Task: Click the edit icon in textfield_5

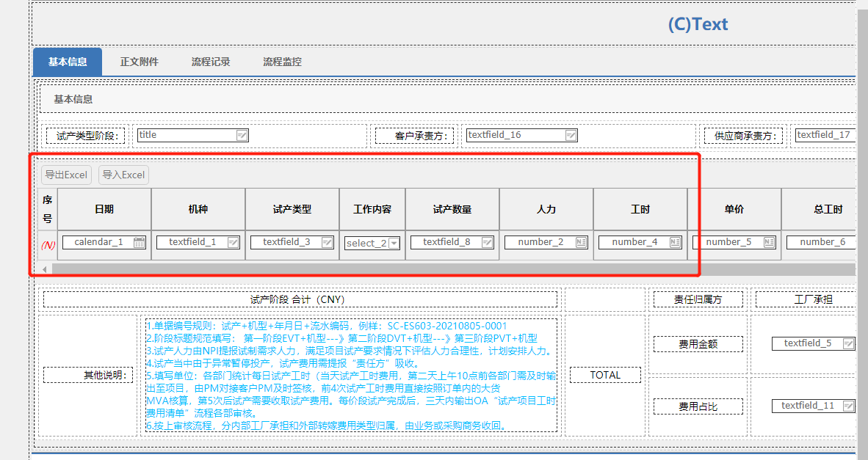Action: 848,344
